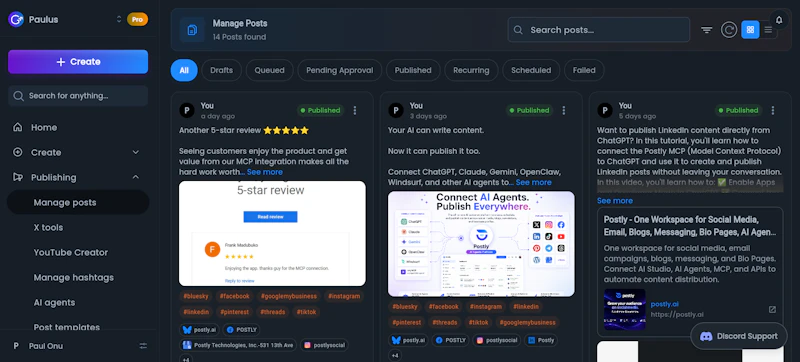800x362 pixels.
Task: Open options menu on 5 days ago post
Action: point(773,110)
